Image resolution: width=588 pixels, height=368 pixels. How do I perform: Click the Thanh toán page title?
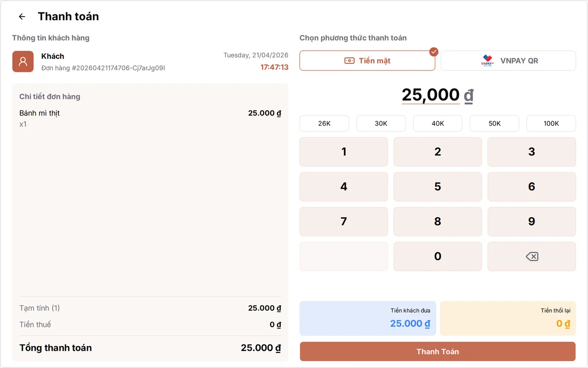click(68, 17)
